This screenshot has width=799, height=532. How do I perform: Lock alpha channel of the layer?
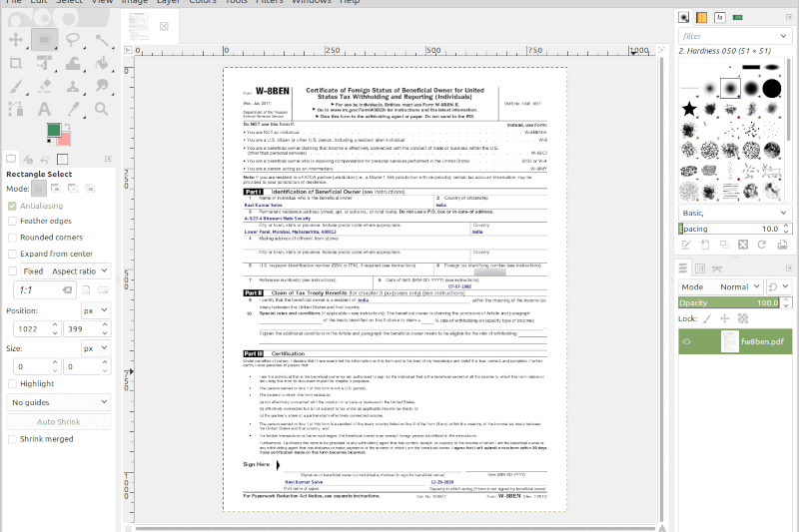click(x=743, y=318)
